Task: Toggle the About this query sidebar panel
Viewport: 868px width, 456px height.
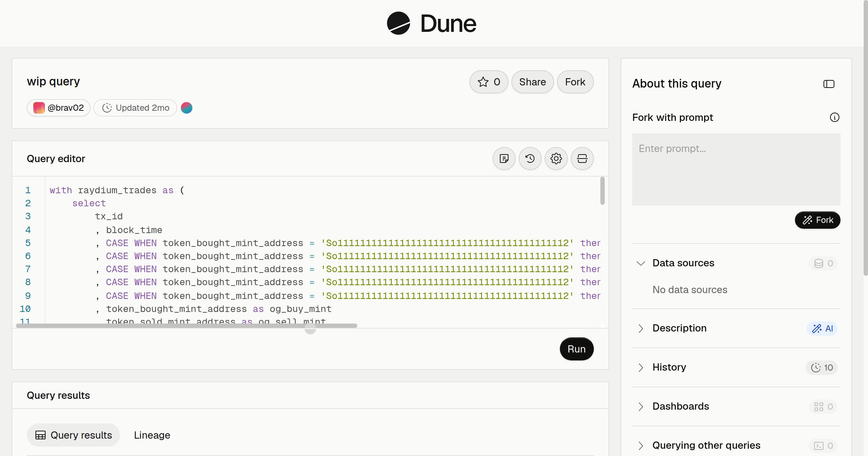Action: point(829,84)
